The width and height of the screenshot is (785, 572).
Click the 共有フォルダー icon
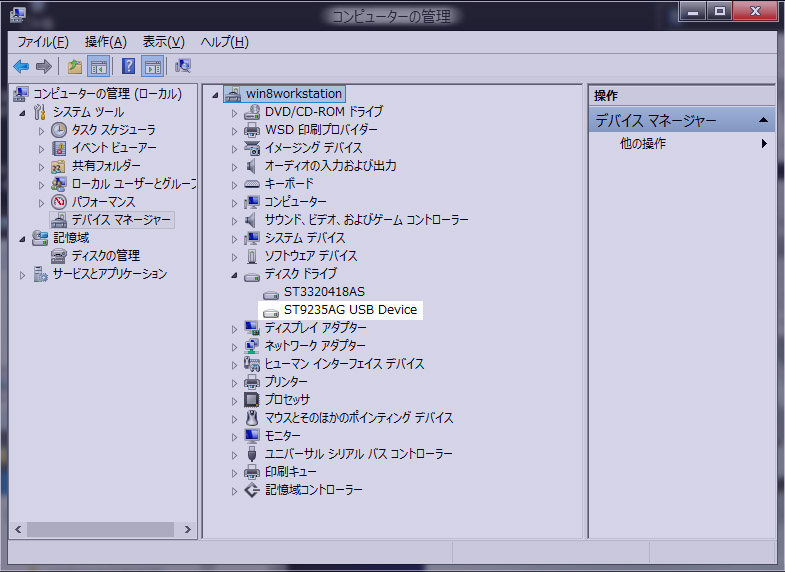coord(59,166)
